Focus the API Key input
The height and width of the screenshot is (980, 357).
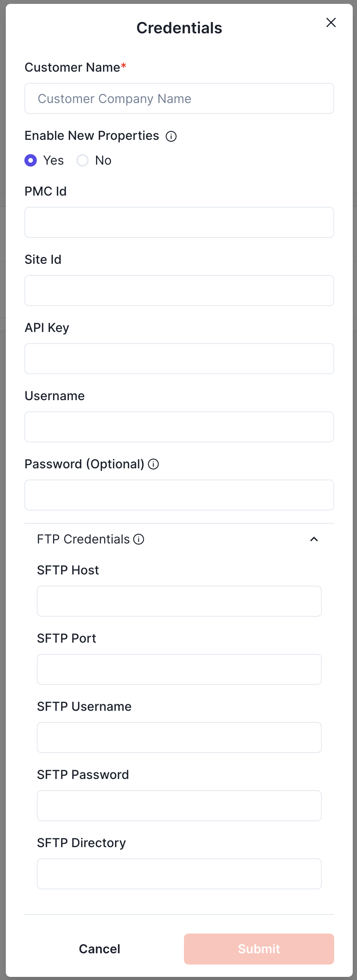pos(179,359)
